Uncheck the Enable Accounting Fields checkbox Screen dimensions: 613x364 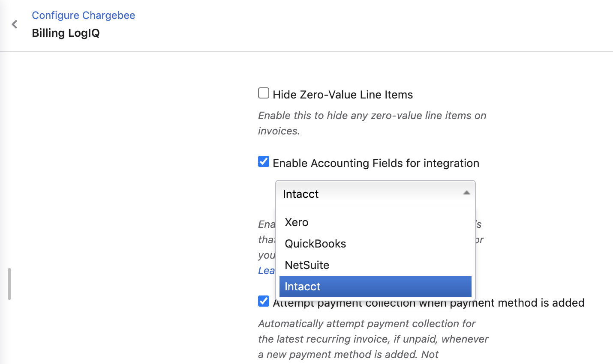(x=264, y=162)
